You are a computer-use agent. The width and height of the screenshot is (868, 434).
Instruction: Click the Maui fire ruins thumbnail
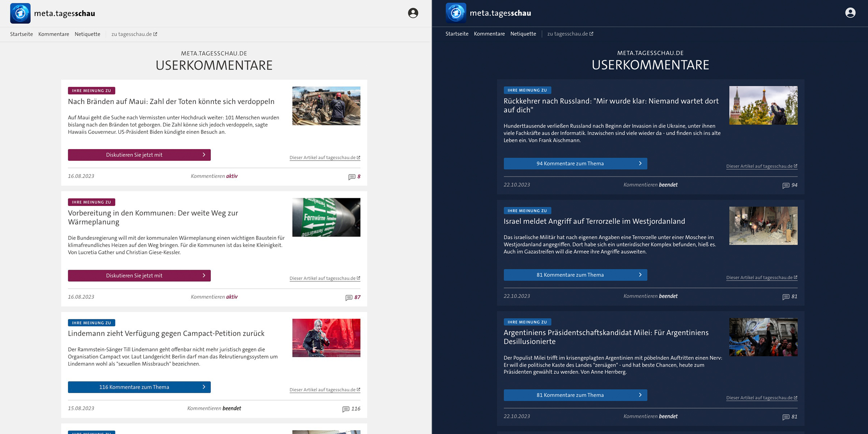coord(326,106)
